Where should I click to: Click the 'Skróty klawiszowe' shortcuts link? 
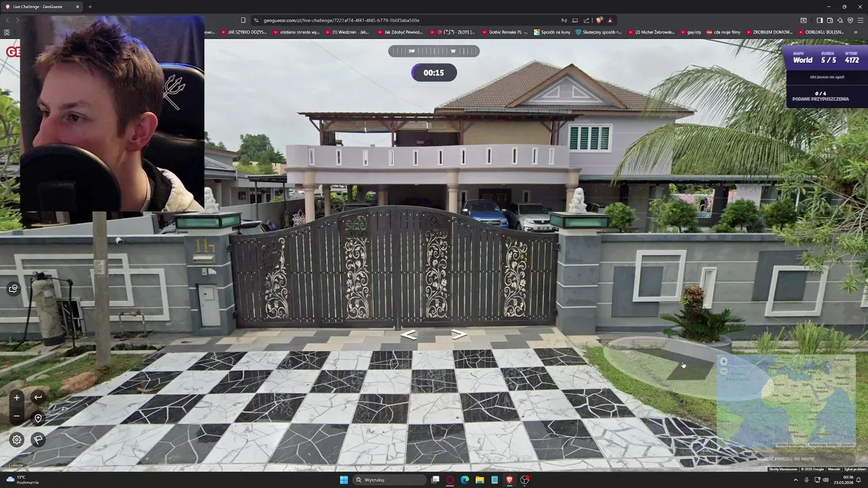pyautogui.click(x=782, y=469)
